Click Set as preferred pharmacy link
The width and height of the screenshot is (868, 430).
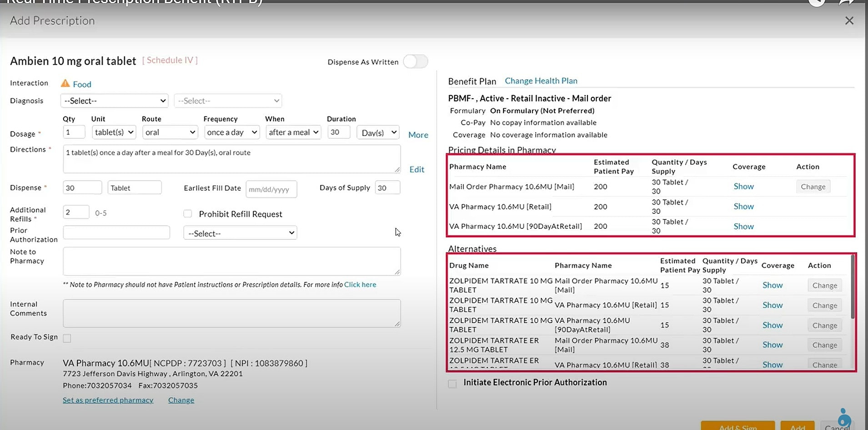pyautogui.click(x=108, y=400)
